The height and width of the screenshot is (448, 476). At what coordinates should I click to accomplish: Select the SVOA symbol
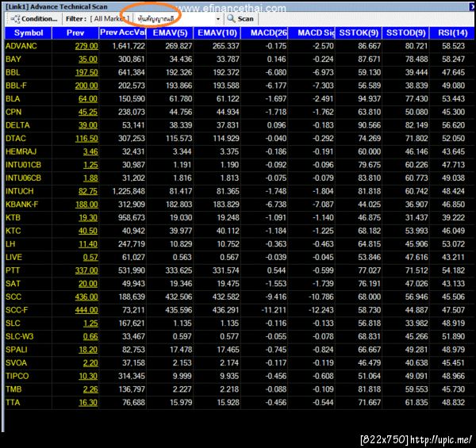pyautogui.click(x=16, y=363)
